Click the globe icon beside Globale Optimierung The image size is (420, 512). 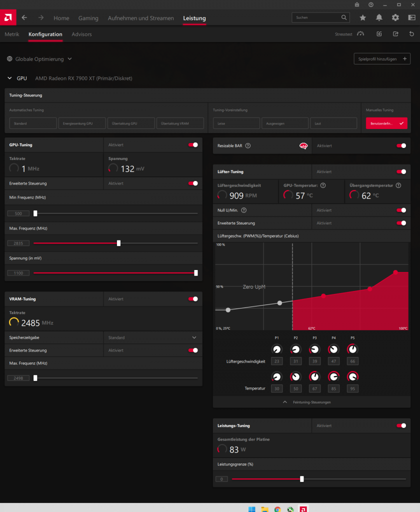[x=10, y=59]
